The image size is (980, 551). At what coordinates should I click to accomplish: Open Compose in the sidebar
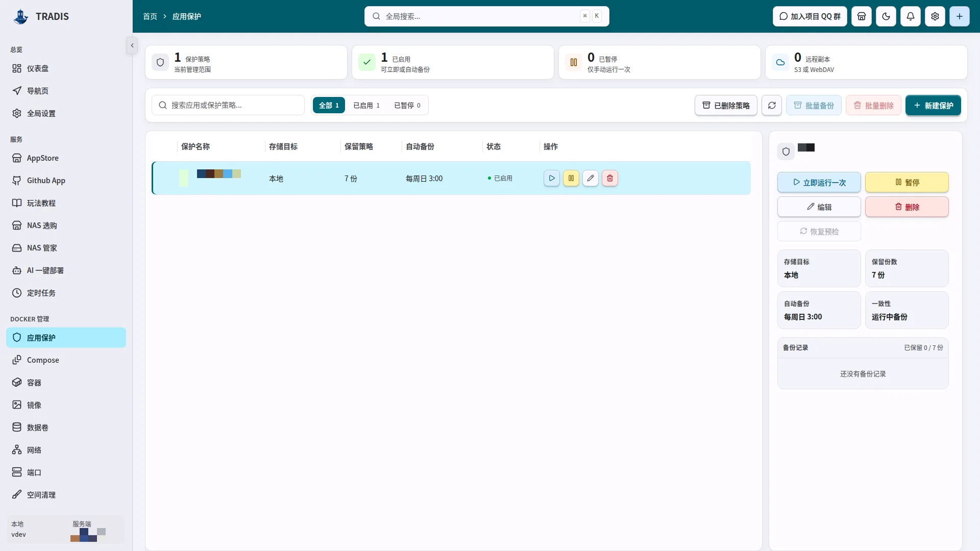point(66,360)
